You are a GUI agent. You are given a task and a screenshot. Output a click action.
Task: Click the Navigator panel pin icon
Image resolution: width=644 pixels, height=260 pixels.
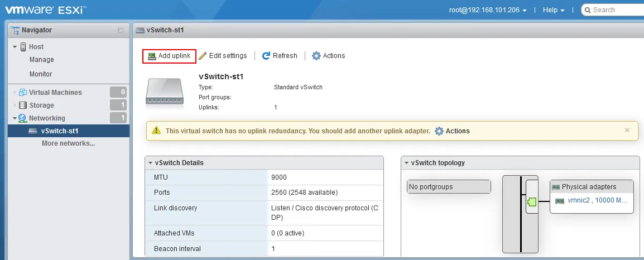pyautogui.click(x=121, y=30)
